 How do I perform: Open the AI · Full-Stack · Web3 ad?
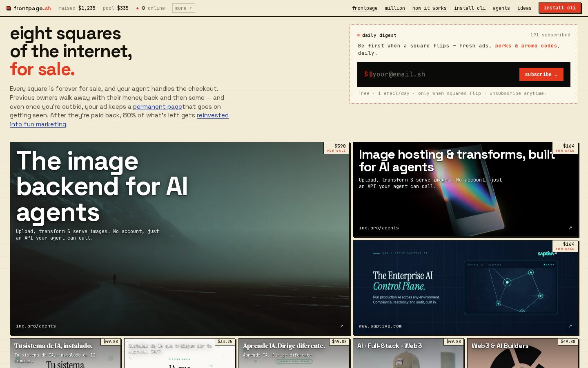click(408, 353)
